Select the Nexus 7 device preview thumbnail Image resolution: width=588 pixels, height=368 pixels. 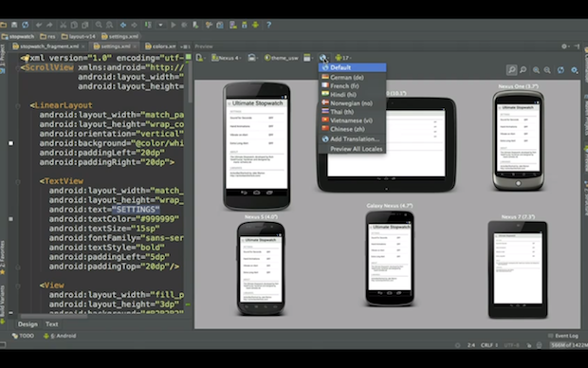518,269
